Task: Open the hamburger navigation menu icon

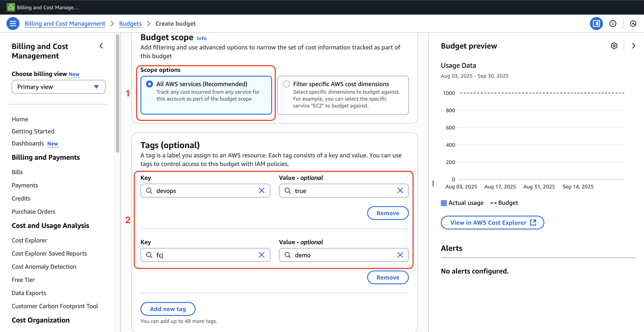Action: coord(13,24)
